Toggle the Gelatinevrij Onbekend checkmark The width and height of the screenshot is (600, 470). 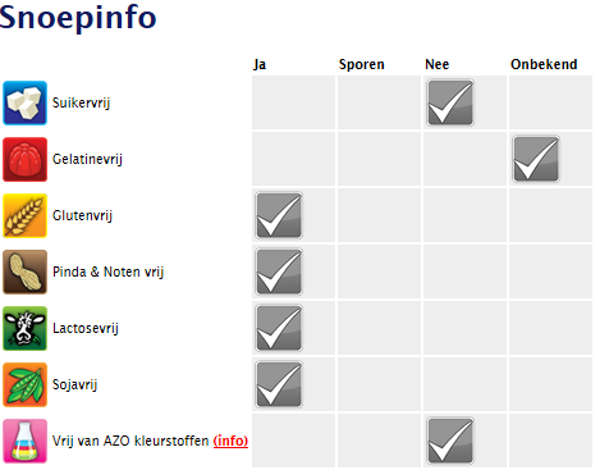(x=536, y=159)
